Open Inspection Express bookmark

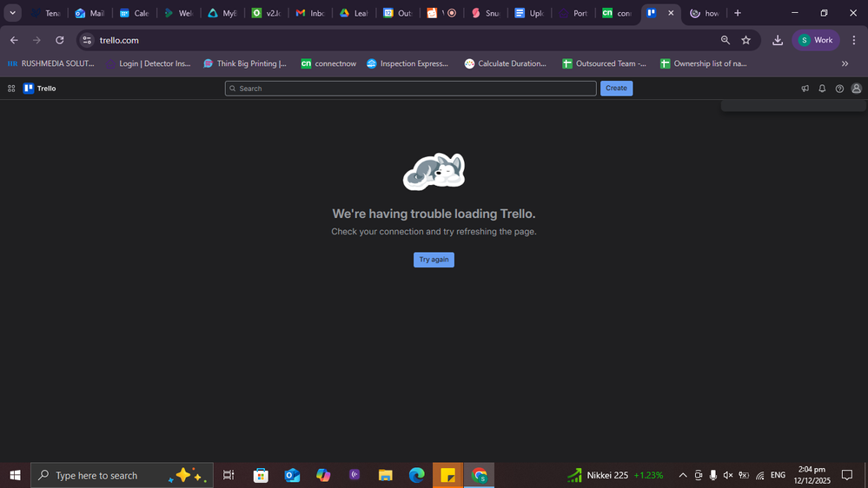[407, 63]
